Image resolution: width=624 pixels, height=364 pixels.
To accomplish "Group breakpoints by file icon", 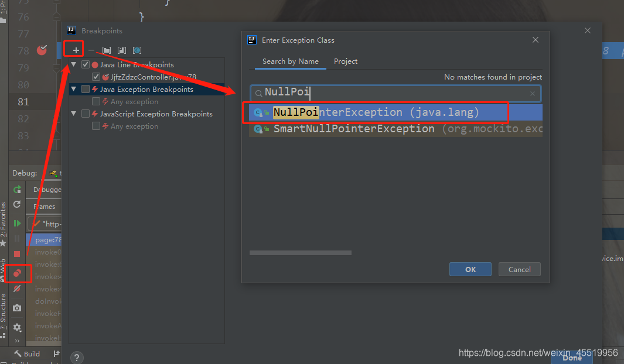I will [x=122, y=50].
